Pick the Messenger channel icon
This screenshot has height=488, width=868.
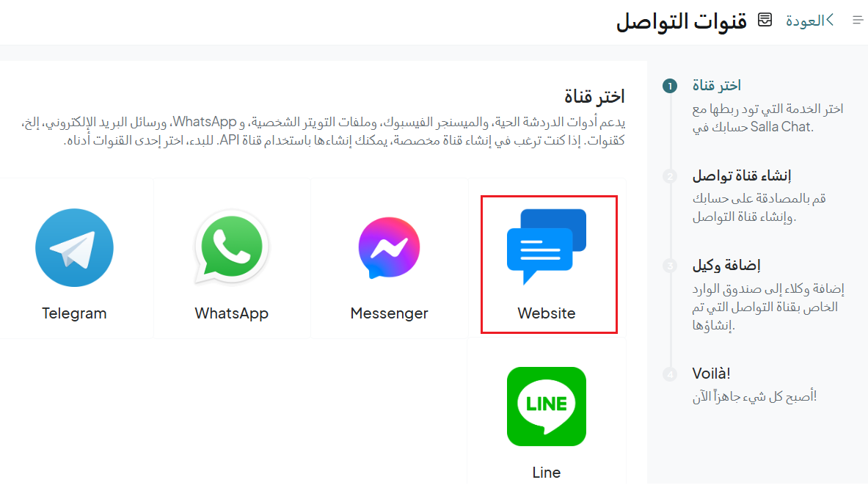tap(389, 247)
